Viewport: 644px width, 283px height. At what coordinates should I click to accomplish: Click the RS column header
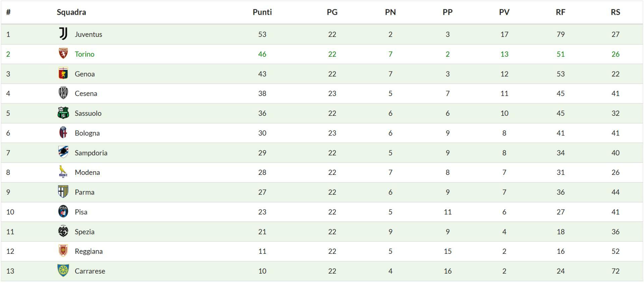click(615, 12)
